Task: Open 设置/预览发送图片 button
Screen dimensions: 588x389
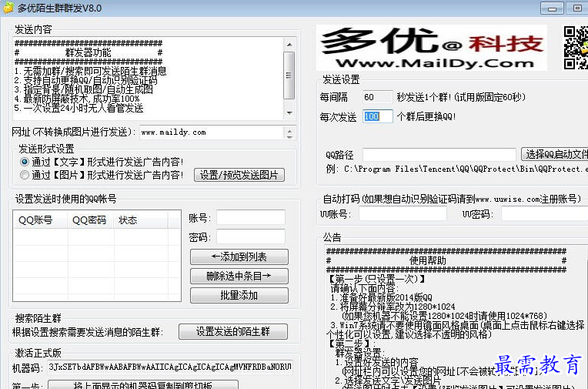Action: click(x=239, y=175)
